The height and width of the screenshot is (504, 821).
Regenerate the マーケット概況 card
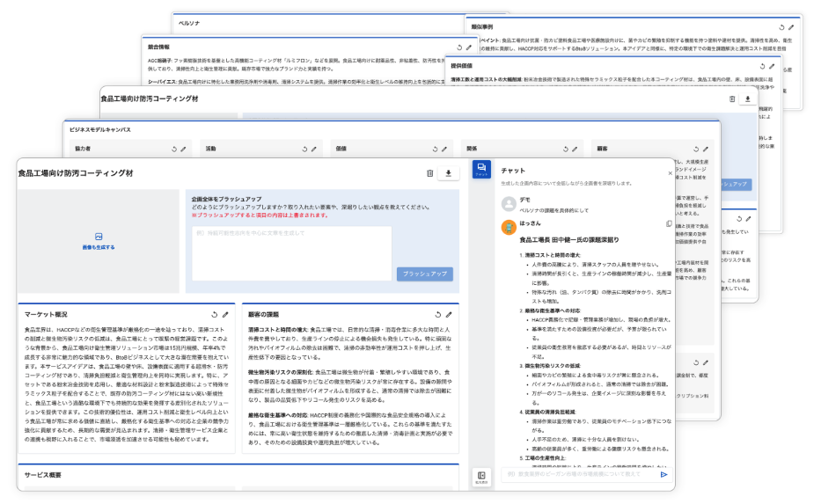click(x=214, y=315)
